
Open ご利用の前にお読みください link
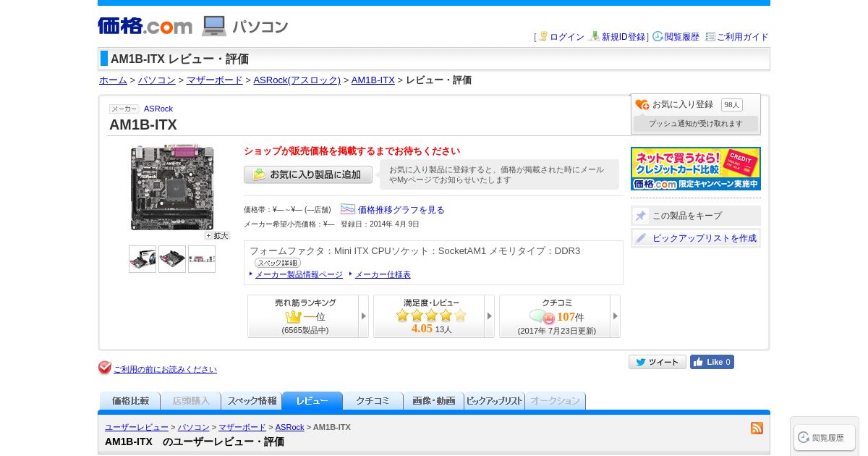tap(165, 369)
